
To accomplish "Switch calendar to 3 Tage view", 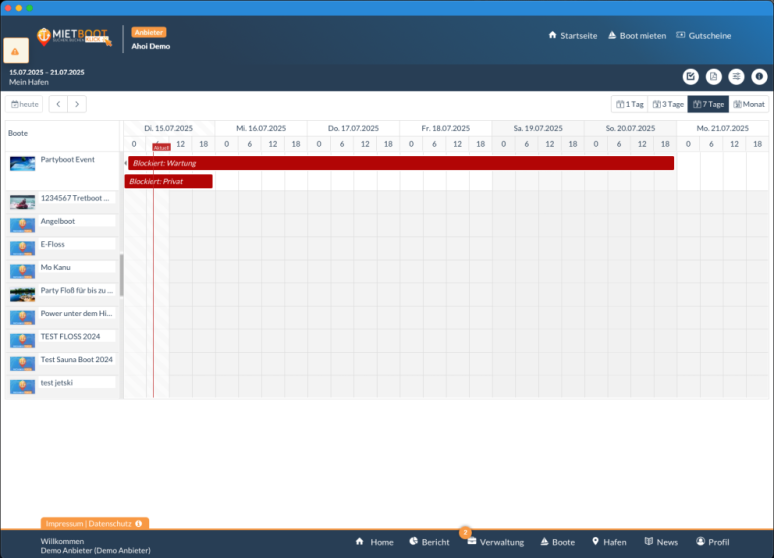I will coord(667,104).
